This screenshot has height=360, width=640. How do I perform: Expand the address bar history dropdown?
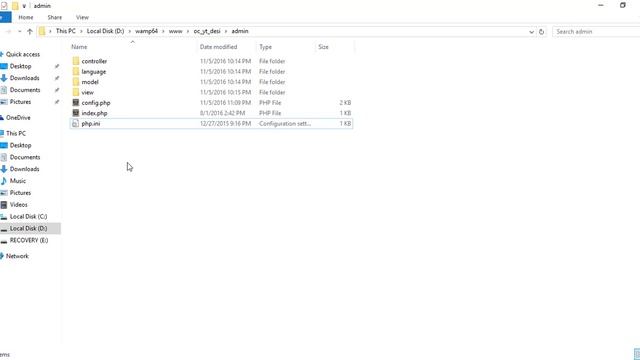point(531,31)
